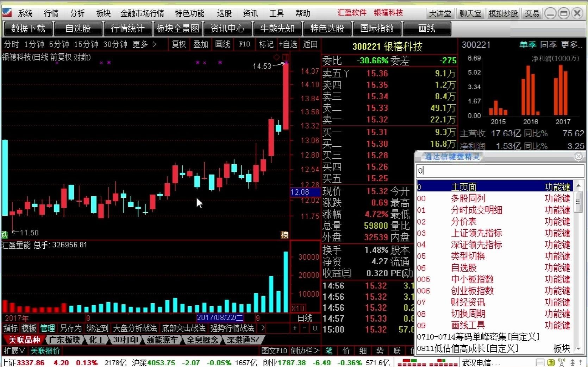
Task: Expand more strategy tabs with > arrow
Action: [262, 328]
